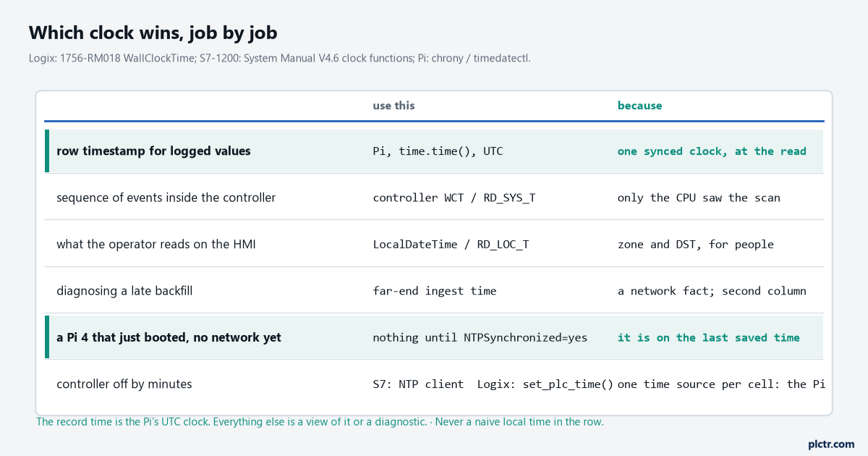The height and width of the screenshot is (456, 868).
Task: Click the "LocalDateTime / RD_LOC_T" cell
Action: pyautogui.click(x=451, y=245)
